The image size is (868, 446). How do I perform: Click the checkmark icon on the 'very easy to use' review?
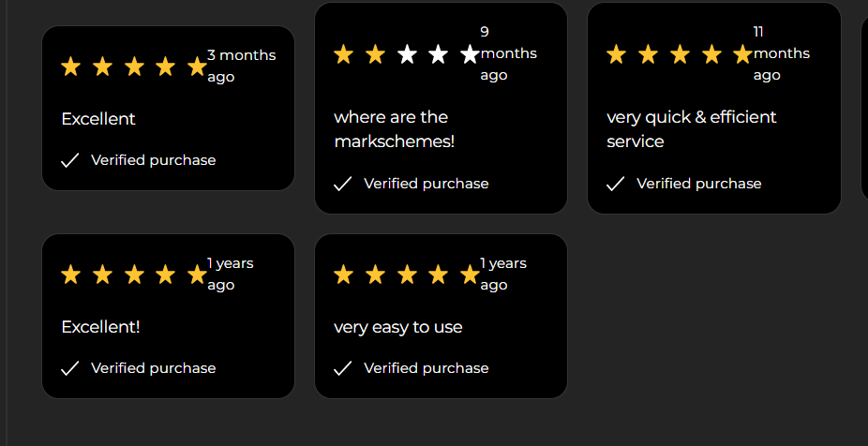point(342,368)
